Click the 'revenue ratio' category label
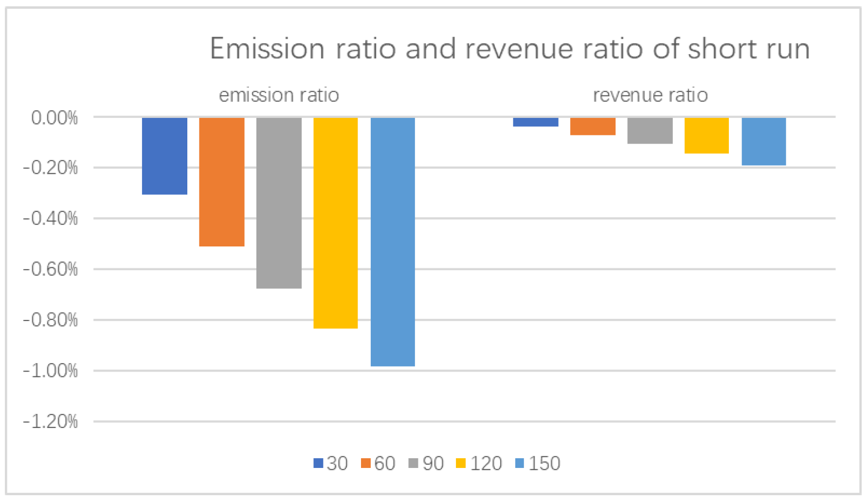The image size is (868, 503). (650, 95)
